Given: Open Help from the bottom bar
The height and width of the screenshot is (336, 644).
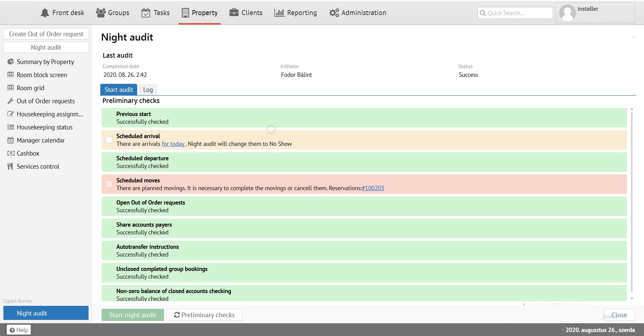Looking at the screenshot, I should (19, 330).
